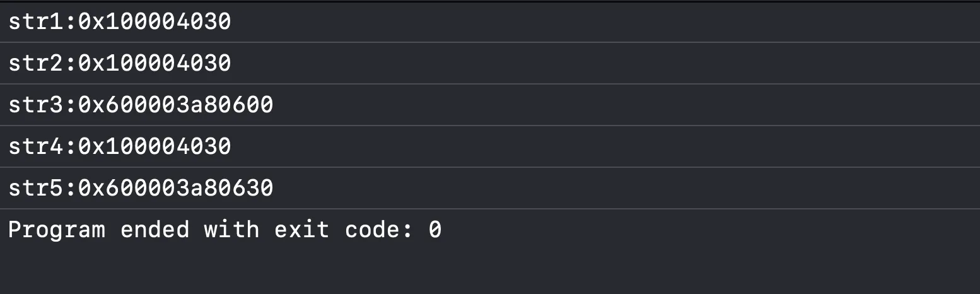The width and height of the screenshot is (980, 294).
Task: Select the str1 output line
Action: [x=490, y=22]
